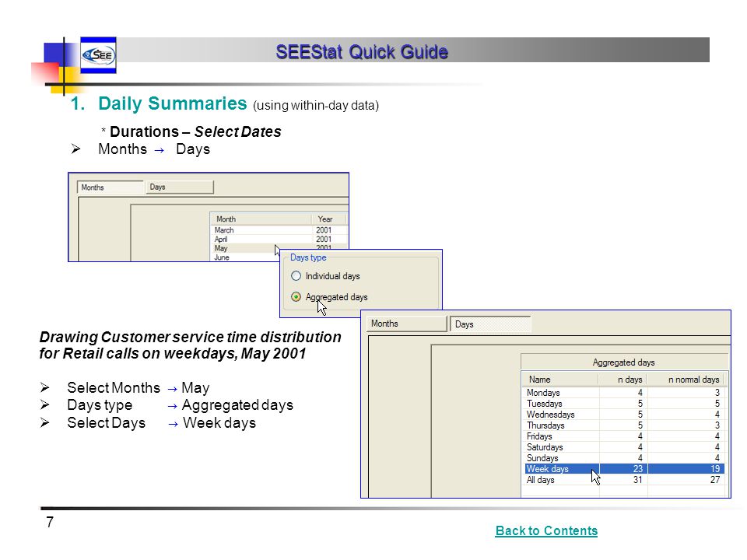Select the Sundays row
747x560 pixels.
click(624, 458)
